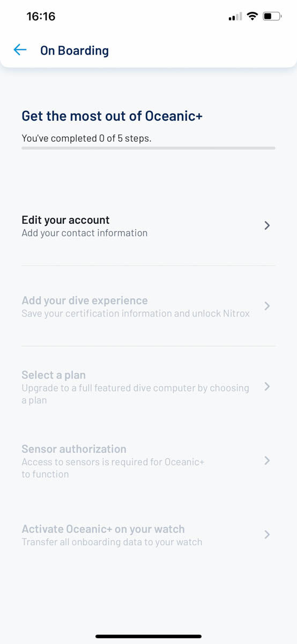Image resolution: width=297 pixels, height=644 pixels.
Task: Choose Activate Oceanic+ on your watch
Action: [x=148, y=535]
